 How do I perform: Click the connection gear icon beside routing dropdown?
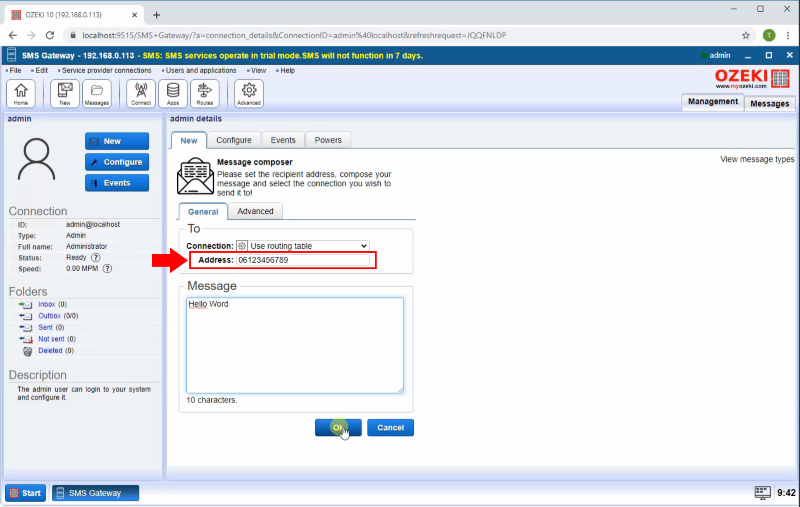pos(242,246)
